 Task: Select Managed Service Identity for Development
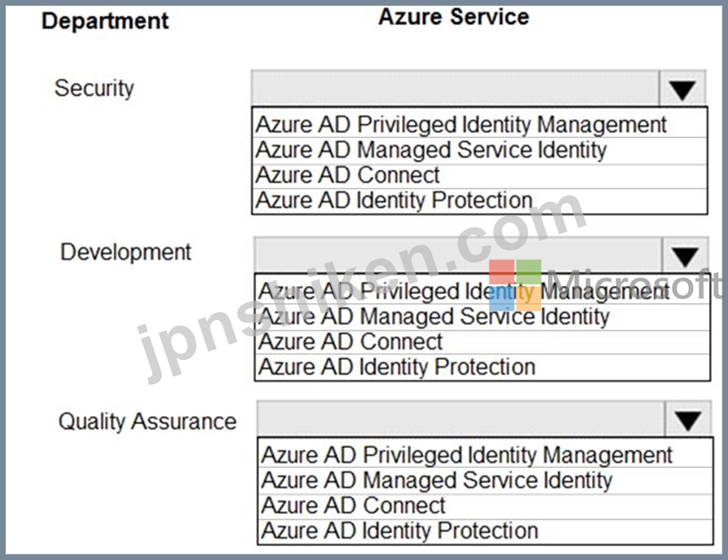[x=482, y=317]
